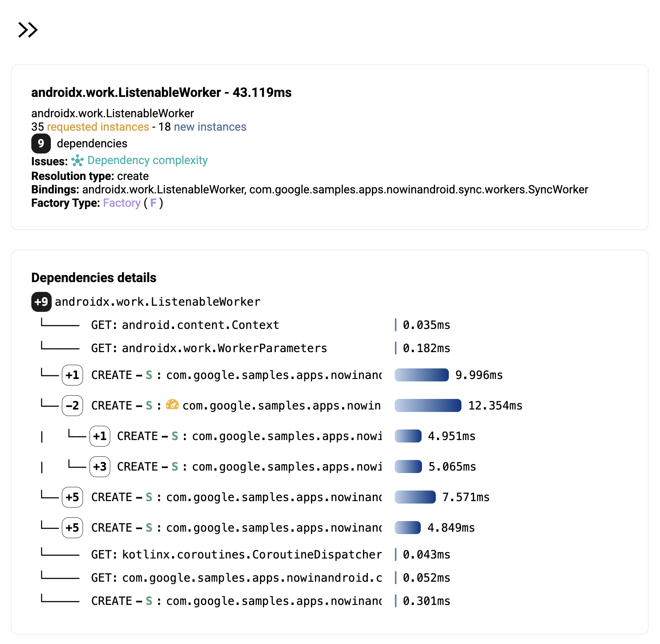Viewport: 660px width, 644px height.
Task: Click the 12.354ms duration bar
Action: coord(428,405)
